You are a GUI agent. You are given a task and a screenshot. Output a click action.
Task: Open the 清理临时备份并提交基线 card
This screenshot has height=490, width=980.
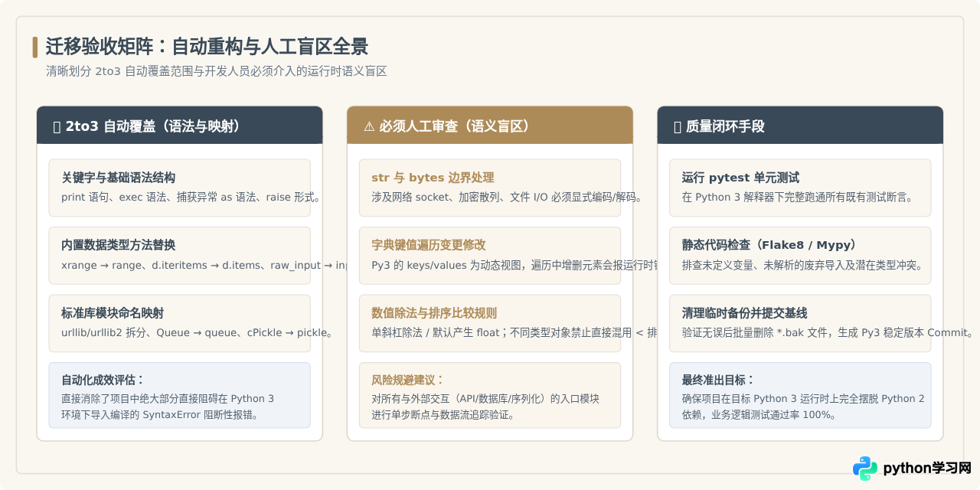[x=800, y=323]
